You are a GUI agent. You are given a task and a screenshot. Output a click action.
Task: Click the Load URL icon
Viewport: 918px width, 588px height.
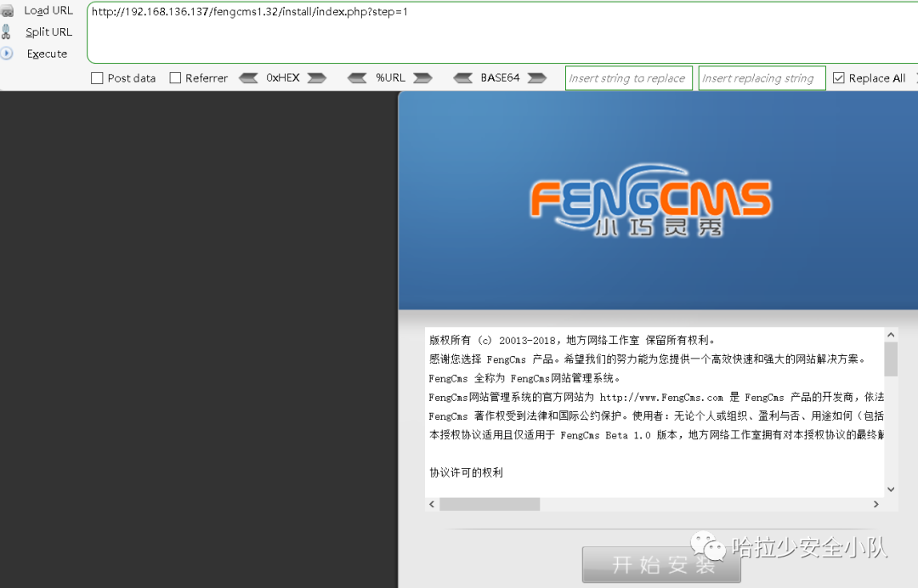pyautogui.click(x=7, y=11)
